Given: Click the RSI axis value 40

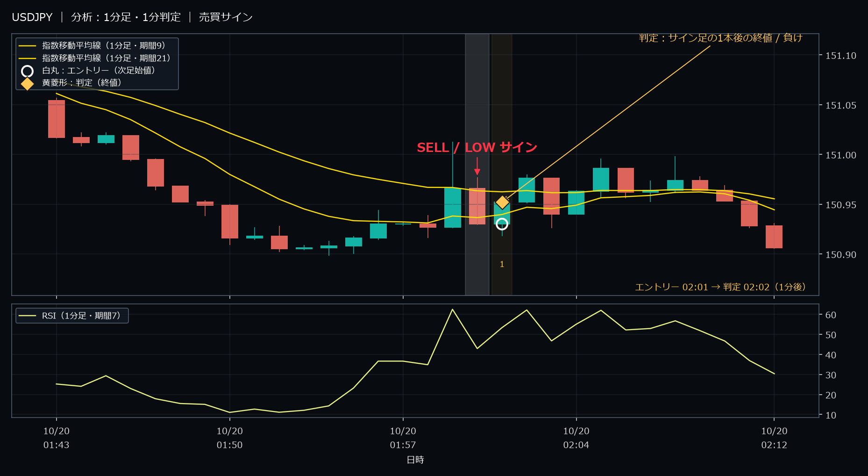Looking at the screenshot, I should pyautogui.click(x=831, y=355).
